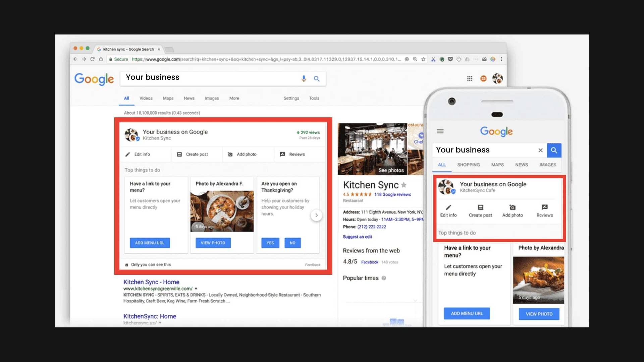
Task: Select the NEWS tab on phone
Action: 522,165
